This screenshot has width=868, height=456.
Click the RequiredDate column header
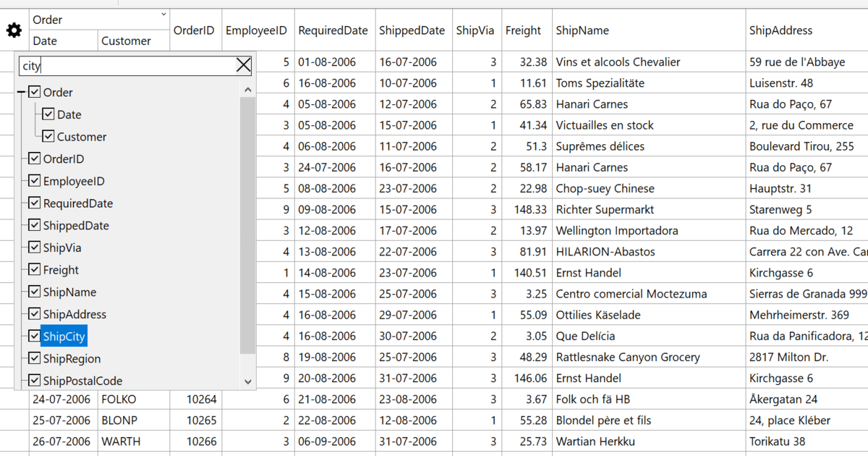[x=333, y=30]
